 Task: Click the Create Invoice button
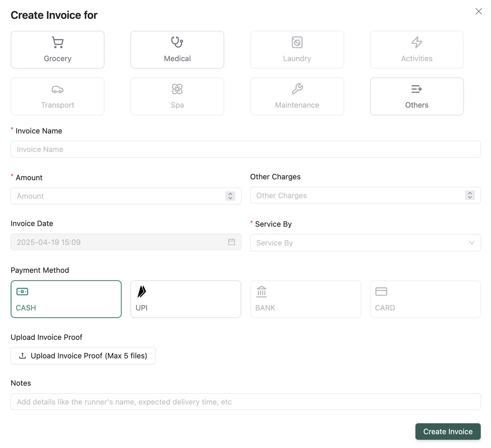(448, 432)
